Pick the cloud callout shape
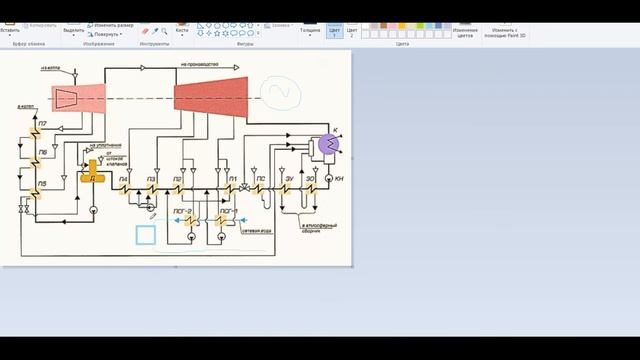 click(250, 33)
